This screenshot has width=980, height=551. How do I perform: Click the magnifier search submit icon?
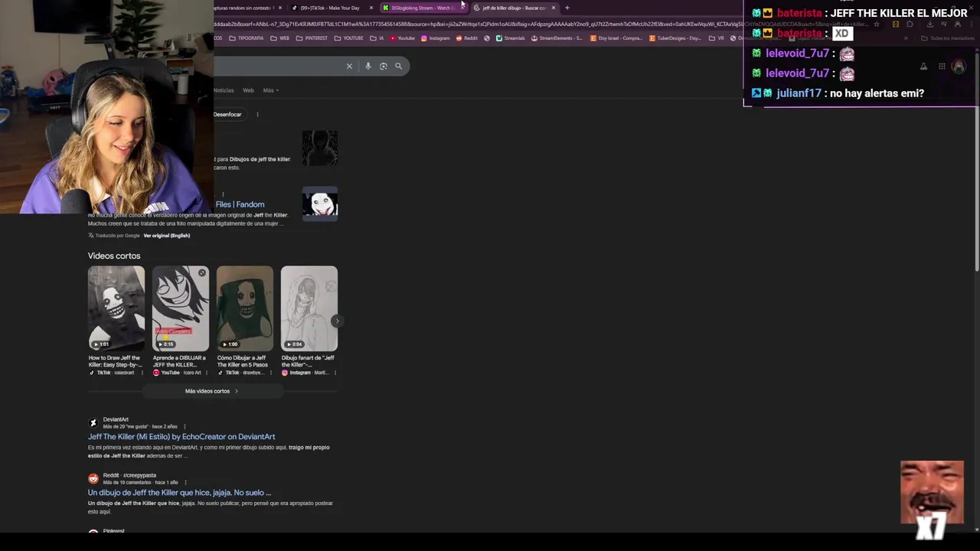tap(398, 66)
